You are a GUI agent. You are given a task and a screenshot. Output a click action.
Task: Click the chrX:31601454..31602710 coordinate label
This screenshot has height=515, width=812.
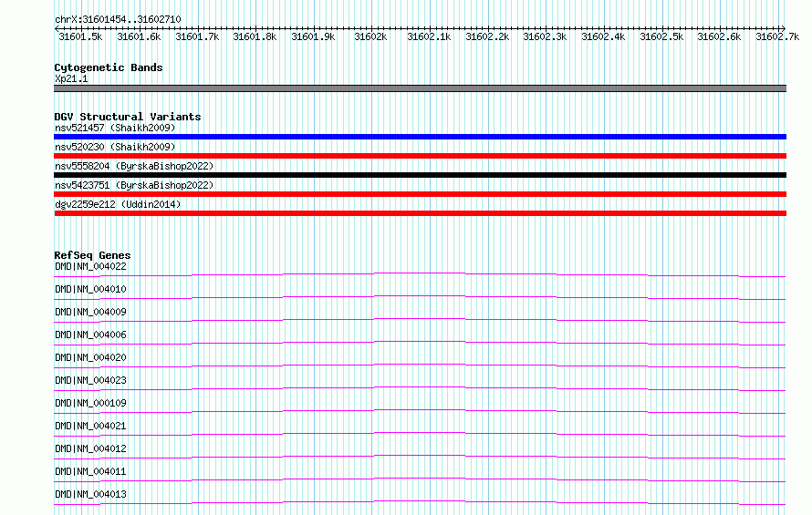(x=118, y=19)
